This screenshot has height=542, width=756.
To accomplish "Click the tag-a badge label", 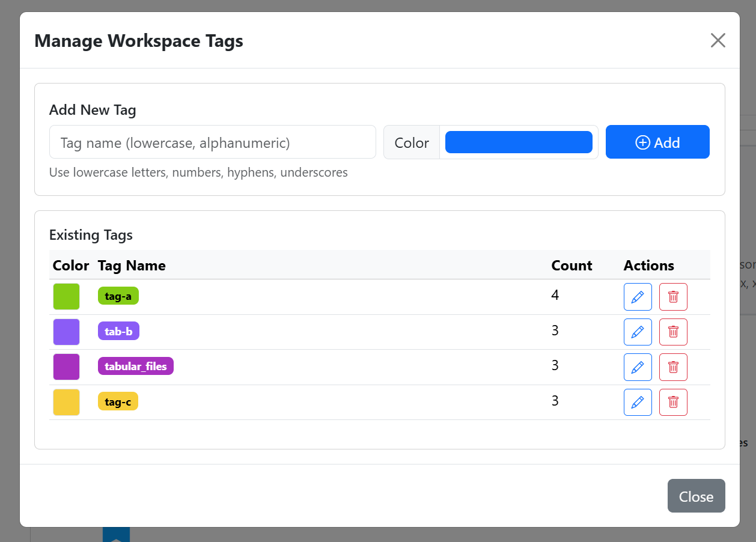I will [x=118, y=296].
